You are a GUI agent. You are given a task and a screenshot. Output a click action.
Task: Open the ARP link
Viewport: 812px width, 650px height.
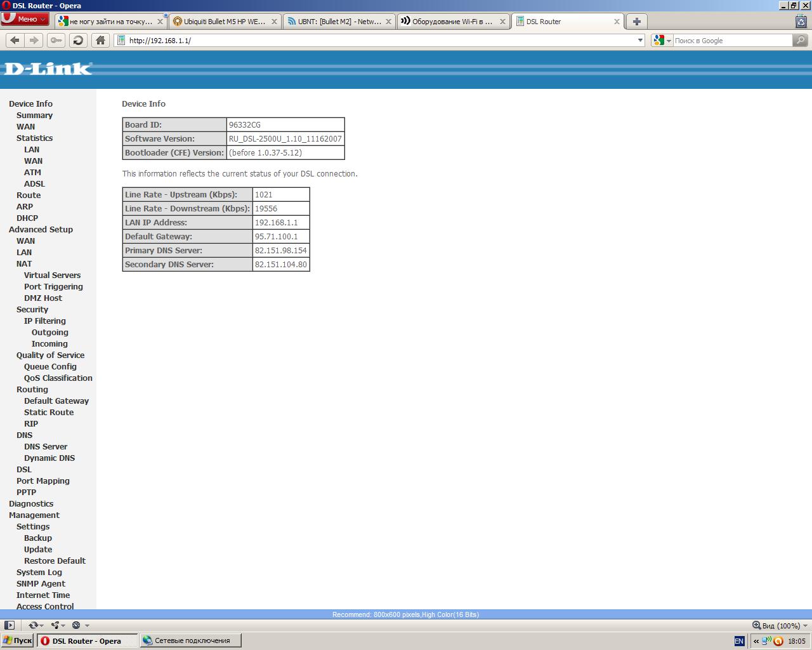[x=25, y=207]
